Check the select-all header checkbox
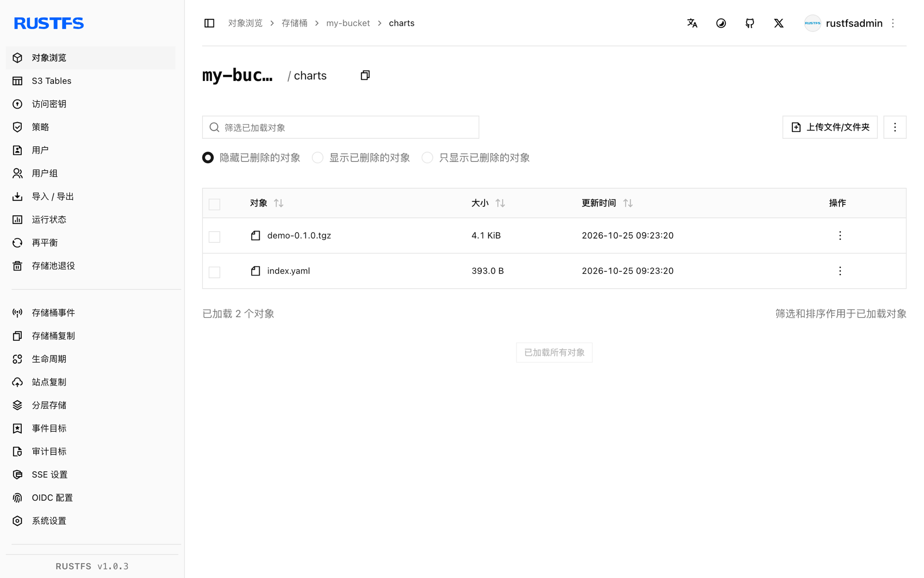The width and height of the screenshot is (924, 578). 214,204
